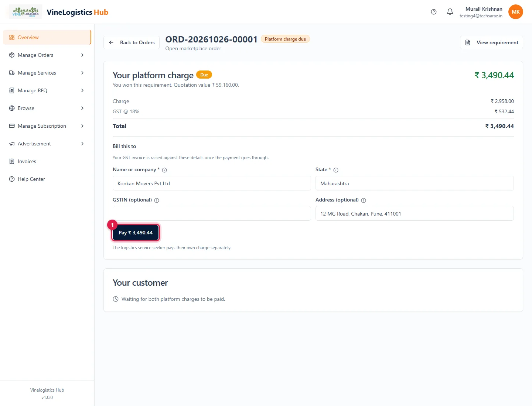Show info tooltip for Name or company
Image resolution: width=532 pixels, height=406 pixels.
pos(164,170)
